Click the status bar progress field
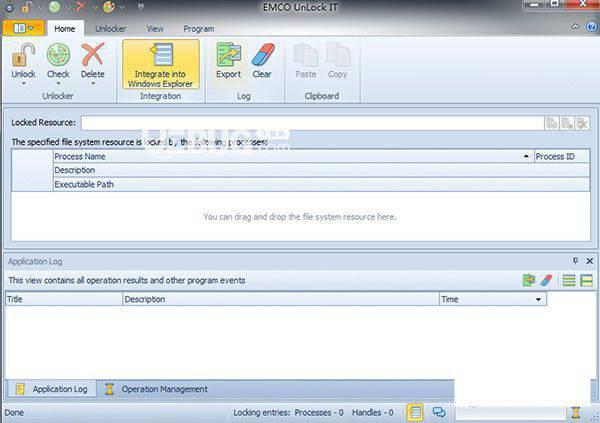This screenshot has width=600, height=423. (510, 412)
